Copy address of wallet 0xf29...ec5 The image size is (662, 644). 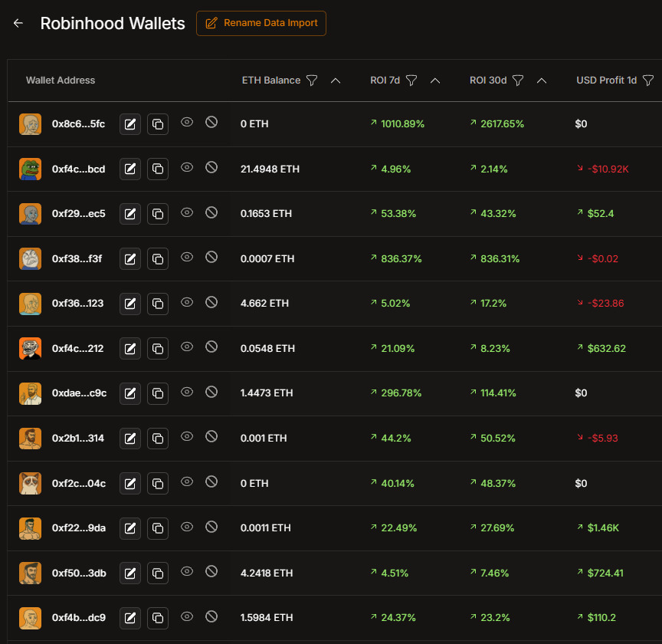[x=158, y=214]
